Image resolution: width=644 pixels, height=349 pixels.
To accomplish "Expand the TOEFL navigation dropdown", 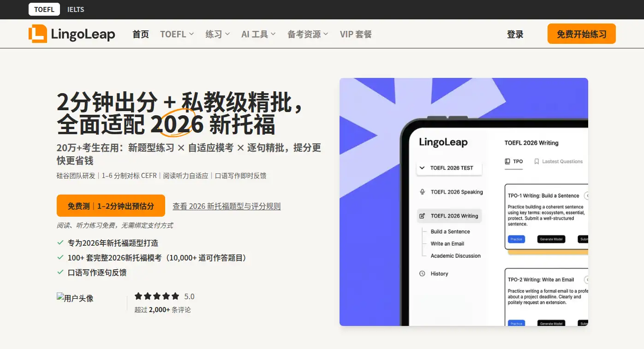I will [177, 34].
